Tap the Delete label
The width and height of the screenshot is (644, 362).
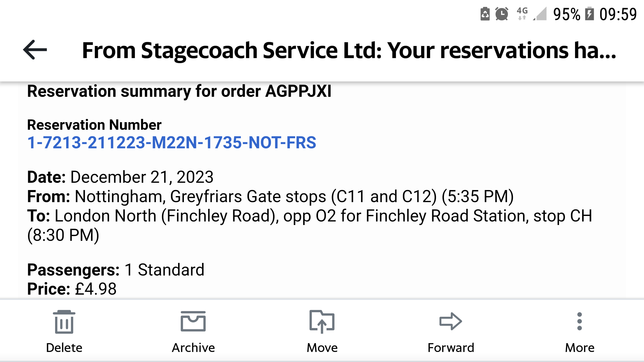64,348
